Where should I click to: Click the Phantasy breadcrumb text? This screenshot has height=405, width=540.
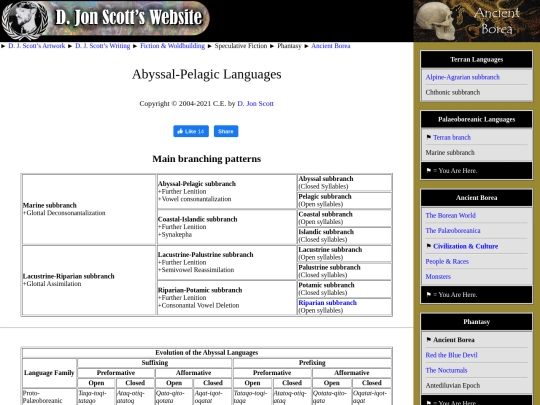pos(289,46)
